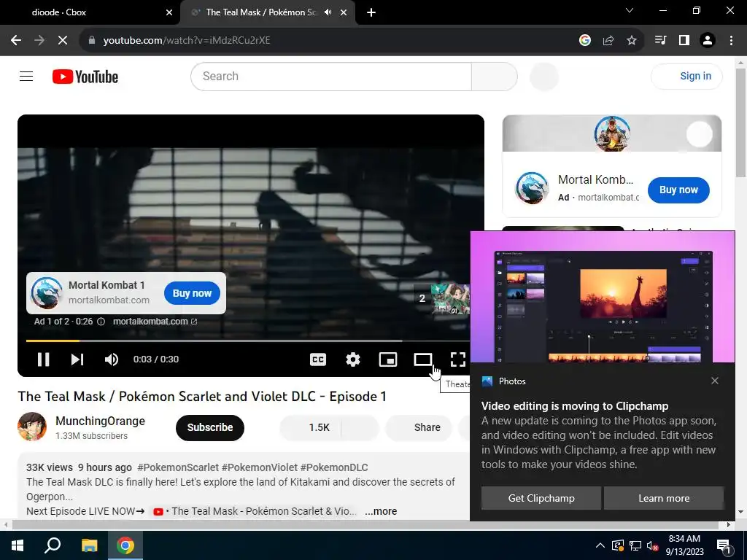This screenshot has width=747, height=560.
Task: Open MunchingOrange channel name link
Action: pos(101,421)
